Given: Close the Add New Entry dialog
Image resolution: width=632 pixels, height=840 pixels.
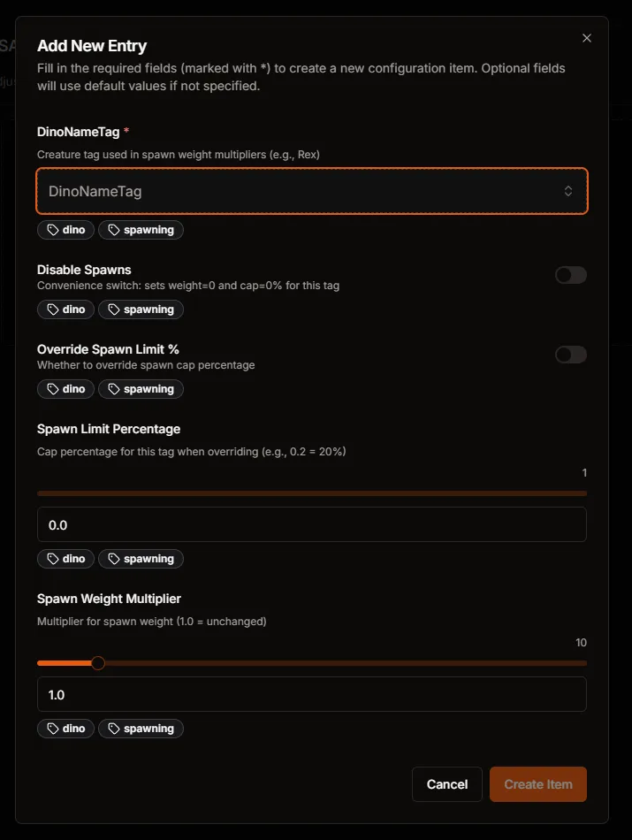Looking at the screenshot, I should click(x=586, y=38).
